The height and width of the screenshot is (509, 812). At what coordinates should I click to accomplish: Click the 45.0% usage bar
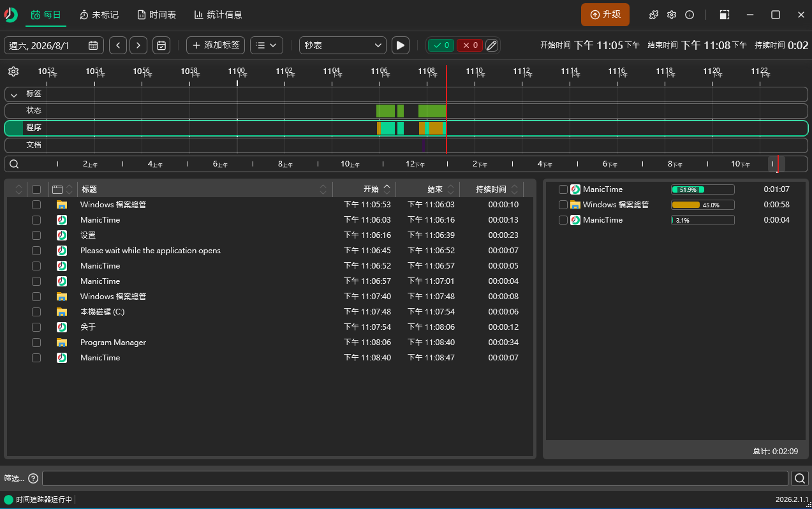click(703, 205)
